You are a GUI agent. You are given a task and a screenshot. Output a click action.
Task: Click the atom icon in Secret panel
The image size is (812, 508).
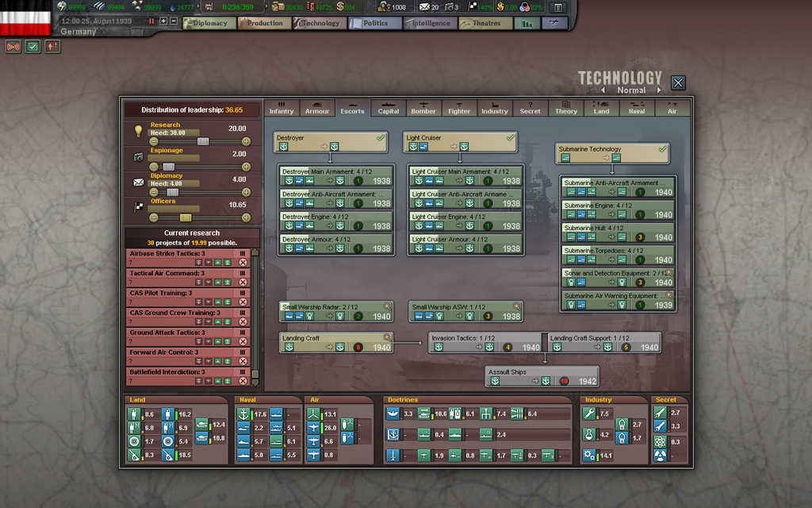click(x=660, y=441)
